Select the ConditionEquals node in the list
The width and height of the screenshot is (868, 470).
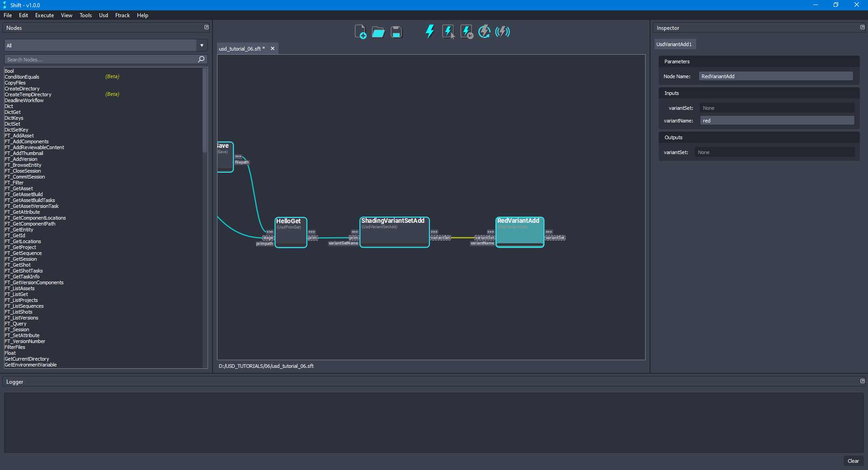pos(22,76)
